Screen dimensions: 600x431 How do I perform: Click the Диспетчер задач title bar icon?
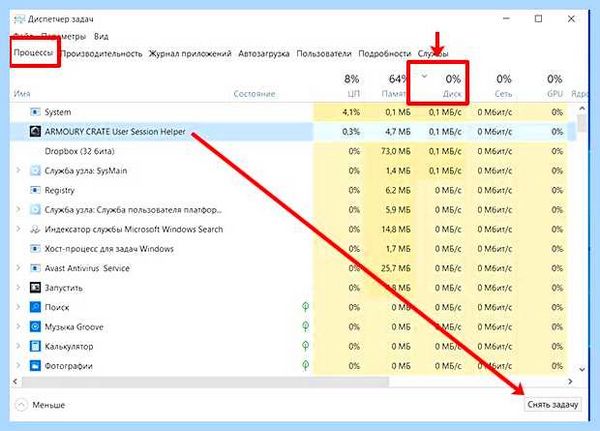(19, 19)
